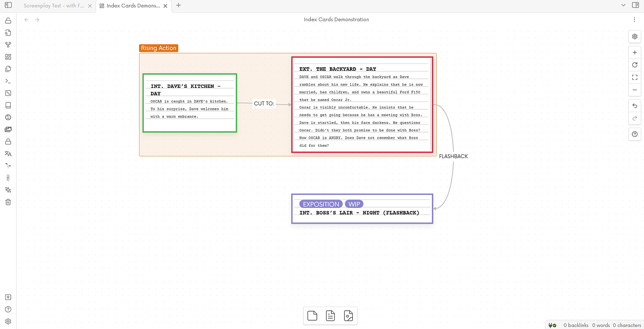Open the trash icon on the left ribbon

7,202
